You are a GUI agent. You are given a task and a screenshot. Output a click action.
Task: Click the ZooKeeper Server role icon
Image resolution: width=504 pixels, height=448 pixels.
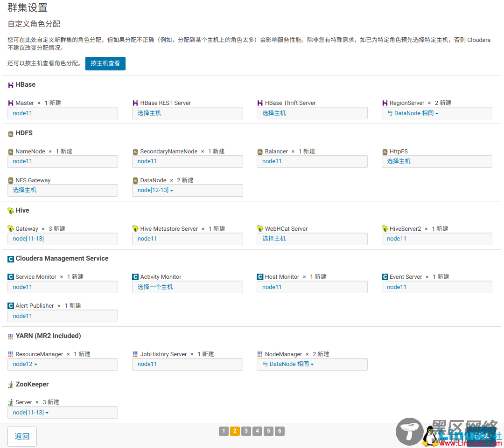tap(11, 402)
